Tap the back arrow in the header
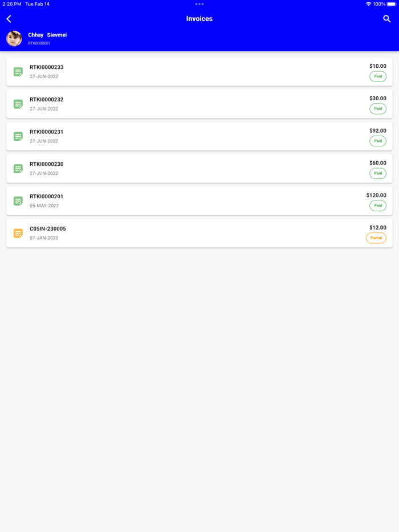The image size is (399, 532). pos(9,19)
